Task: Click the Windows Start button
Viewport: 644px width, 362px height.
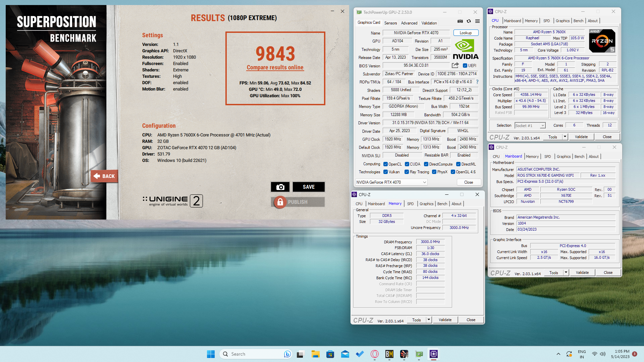Action: pos(211,354)
